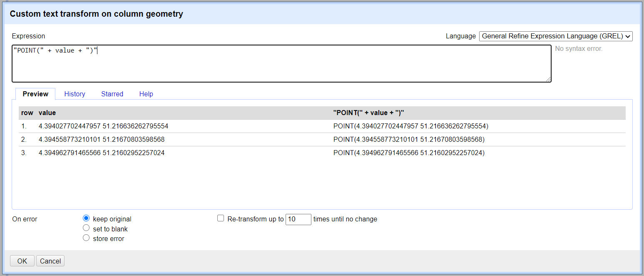
Task: Click the Cancel button
Action: pyautogui.click(x=50, y=261)
